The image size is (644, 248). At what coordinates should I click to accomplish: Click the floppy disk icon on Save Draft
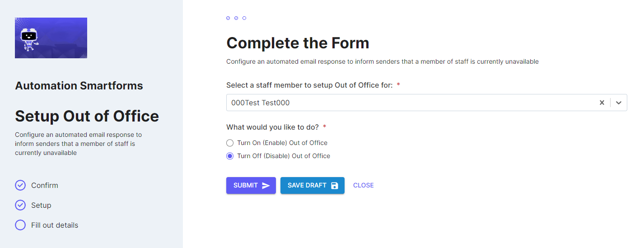click(x=335, y=186)
